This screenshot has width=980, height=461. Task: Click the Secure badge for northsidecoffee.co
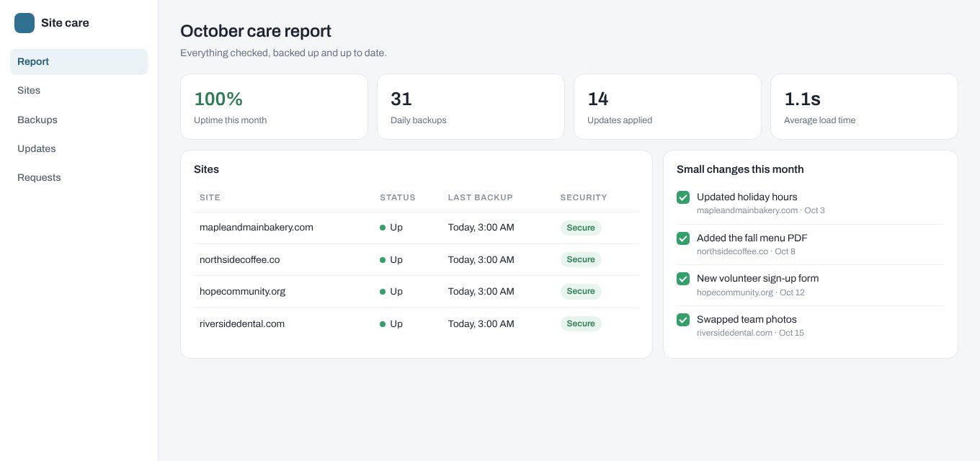(x=581, y=259)
